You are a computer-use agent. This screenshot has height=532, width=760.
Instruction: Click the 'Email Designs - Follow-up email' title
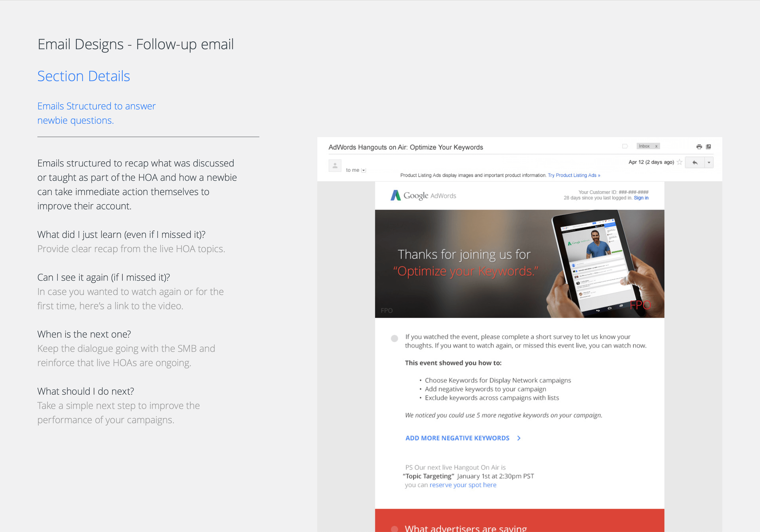pyautogui.click(x=136, y=44)
